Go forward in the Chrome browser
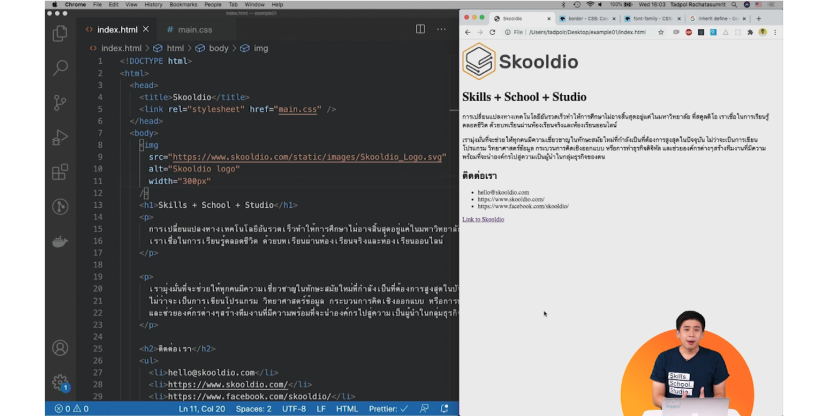827x416 pixels. click(480, 32)
